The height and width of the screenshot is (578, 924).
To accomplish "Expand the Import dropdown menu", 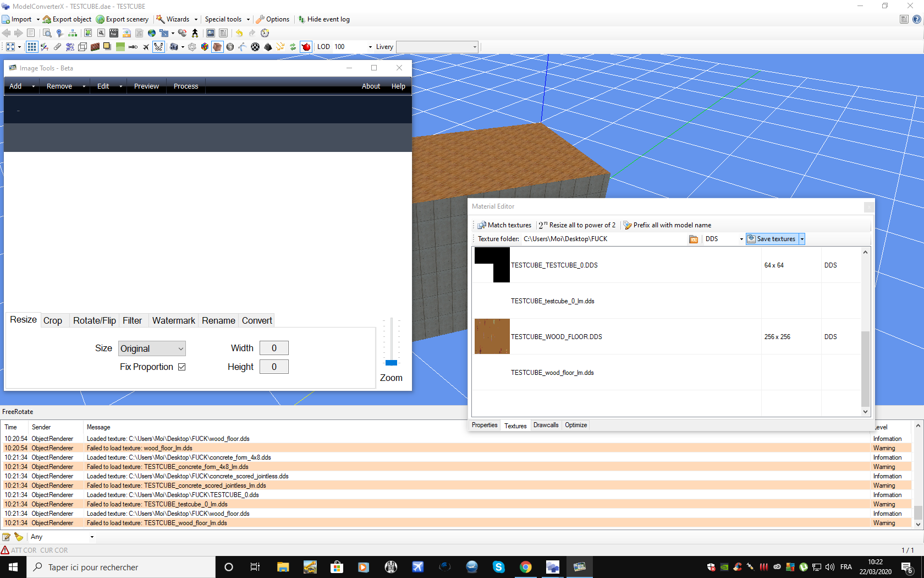I will click(x=38, y=19).
